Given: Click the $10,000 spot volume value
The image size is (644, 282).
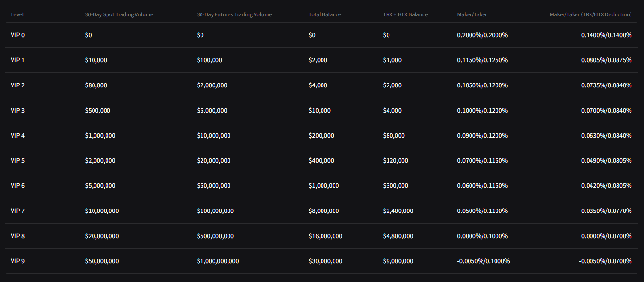Looking at the screenshot, I should point(97,60).
